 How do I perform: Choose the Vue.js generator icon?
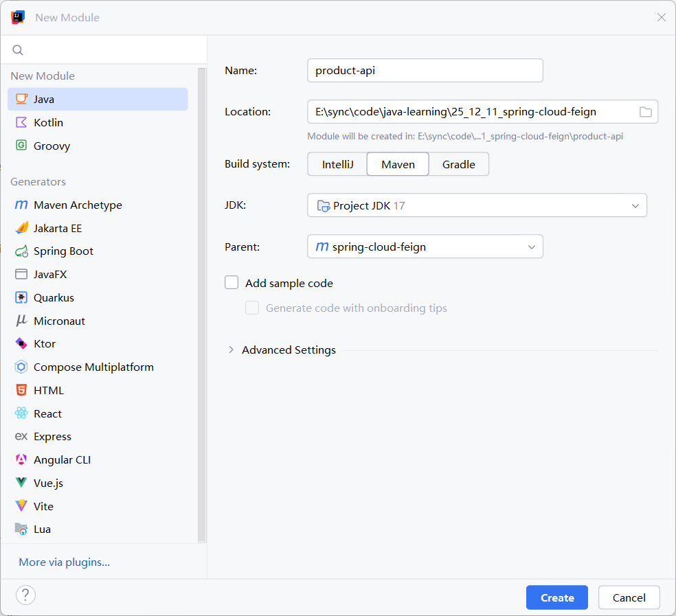point(21,483)
